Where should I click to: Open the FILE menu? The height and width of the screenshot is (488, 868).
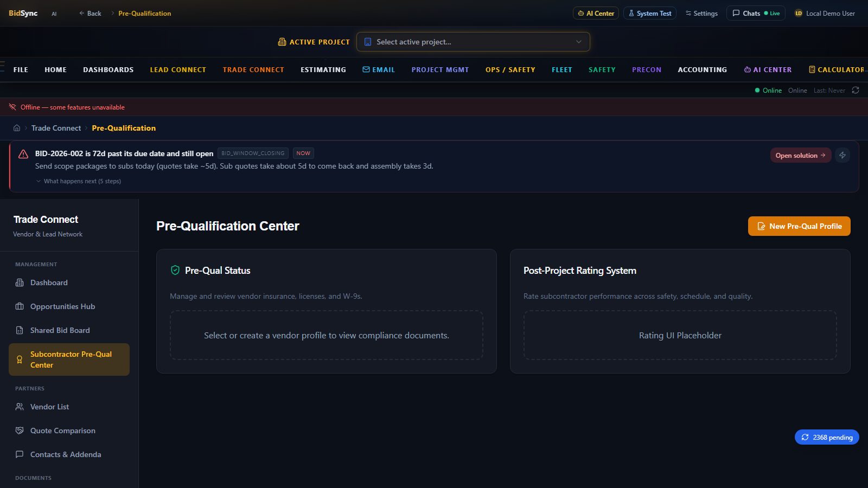[x=21, y=69]
